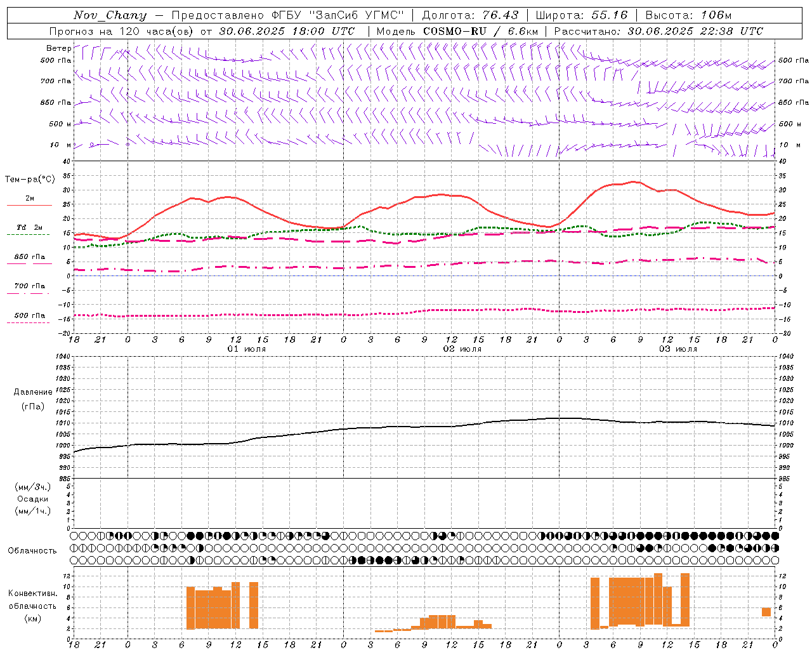Click the 01 июля date label
Image resolution: width=812 pixels, height=650 pixels.
point(247,349)
